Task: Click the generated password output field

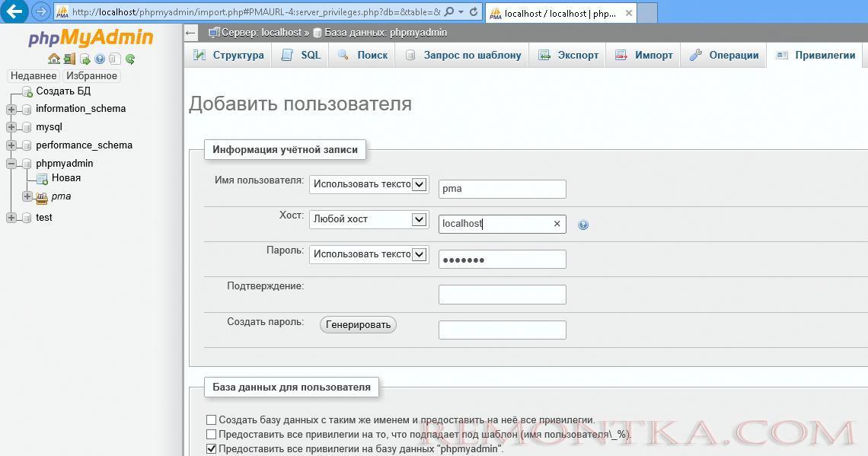Action: coord(502,330)
